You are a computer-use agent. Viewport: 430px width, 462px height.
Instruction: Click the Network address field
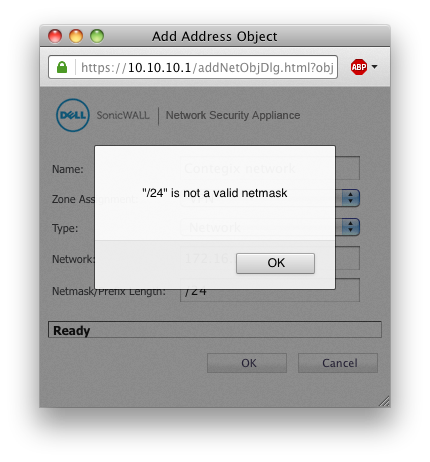(270, 258)
